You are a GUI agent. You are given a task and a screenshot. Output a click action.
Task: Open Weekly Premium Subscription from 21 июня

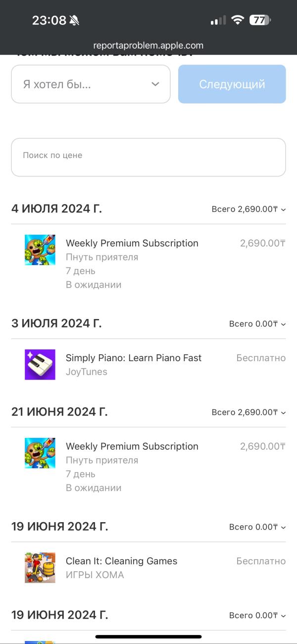[132, 446]
